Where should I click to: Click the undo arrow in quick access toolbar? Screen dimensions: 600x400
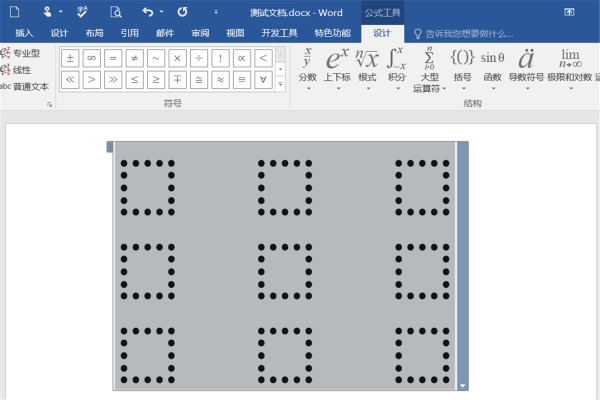[148, 12]
